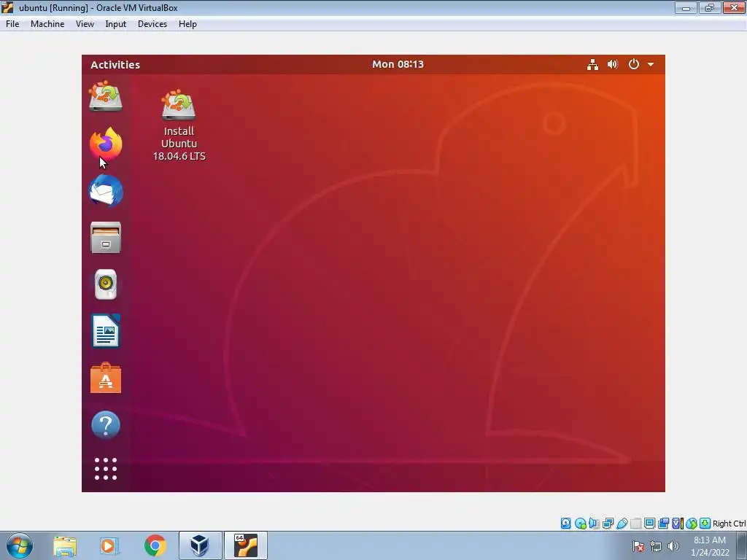747x560 pixels.
Task: Click Activities in the Ubuntu top bar
Action: (x=115, y=65)
